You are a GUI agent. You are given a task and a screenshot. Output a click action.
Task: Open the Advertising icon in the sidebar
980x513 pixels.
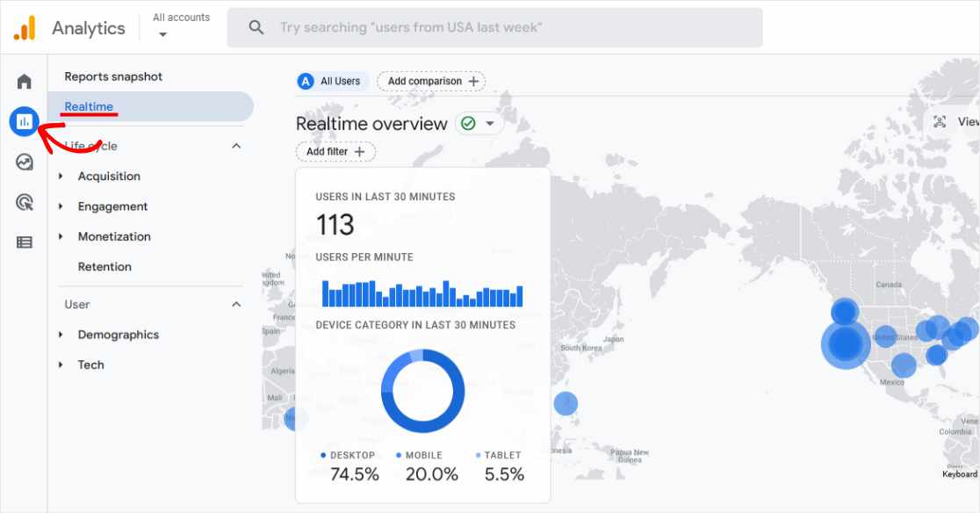coord(24,203)
